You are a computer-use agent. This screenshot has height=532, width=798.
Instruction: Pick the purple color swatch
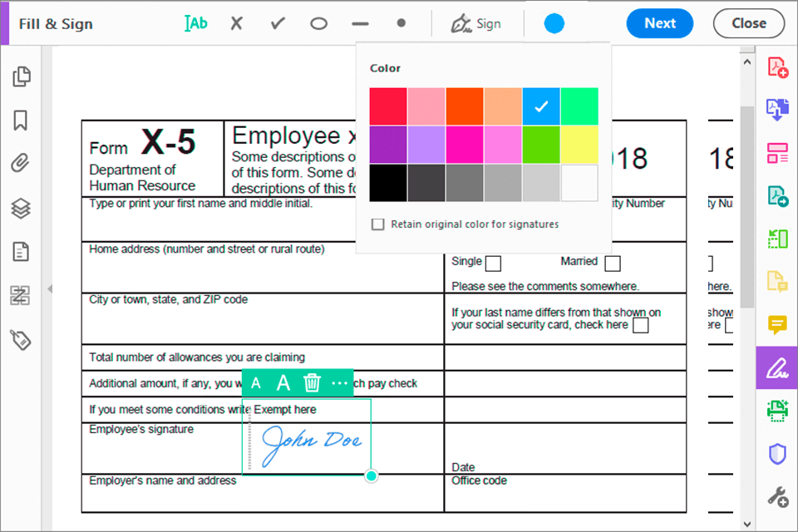coord(388,145)
